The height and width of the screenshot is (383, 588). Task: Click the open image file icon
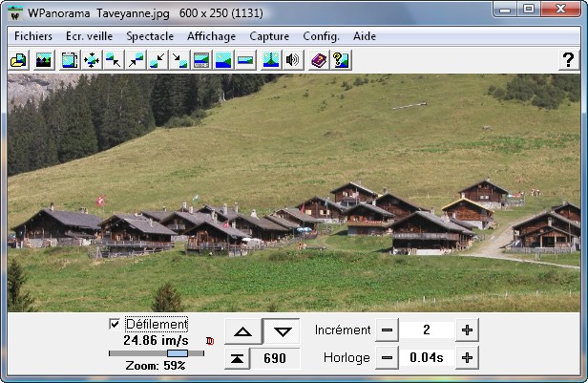coord(18,60)
